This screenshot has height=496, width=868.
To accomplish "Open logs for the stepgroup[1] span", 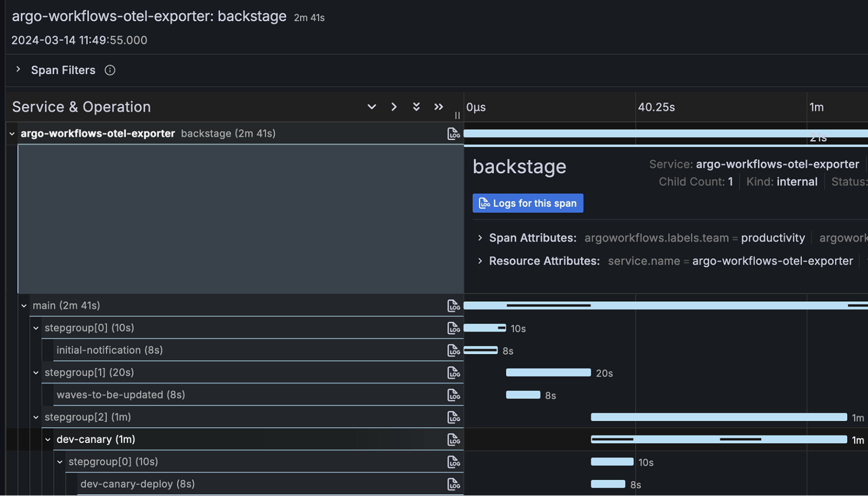I will [453, 372].
